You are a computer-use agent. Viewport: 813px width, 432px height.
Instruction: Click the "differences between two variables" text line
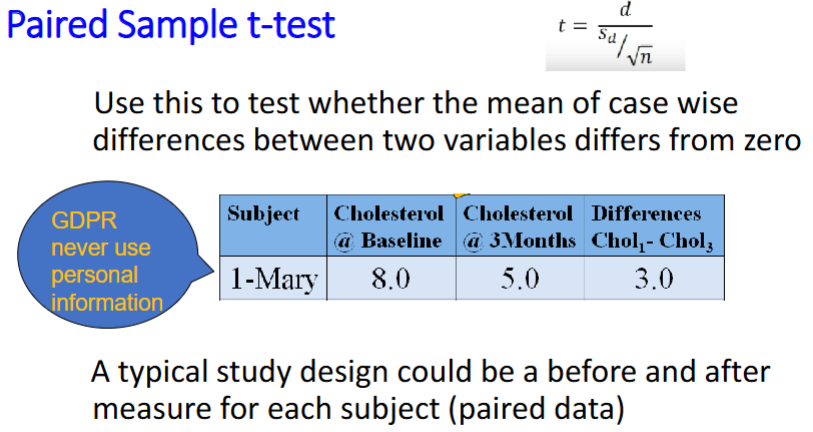(446, 140)
